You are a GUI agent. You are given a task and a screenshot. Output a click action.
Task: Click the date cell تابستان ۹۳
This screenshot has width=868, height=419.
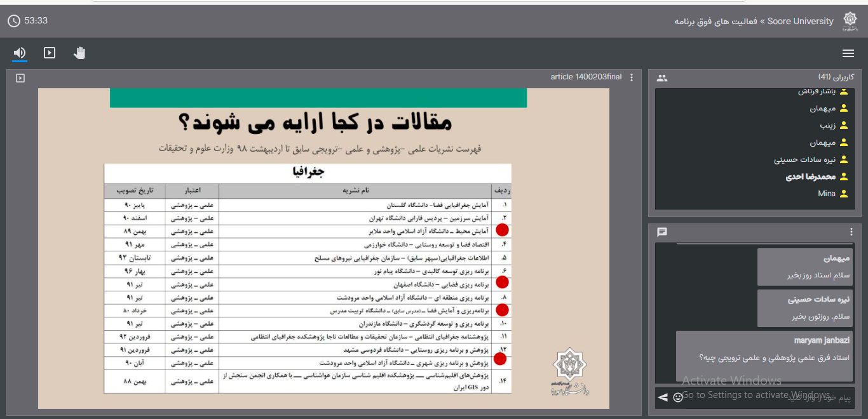(135, 258)
